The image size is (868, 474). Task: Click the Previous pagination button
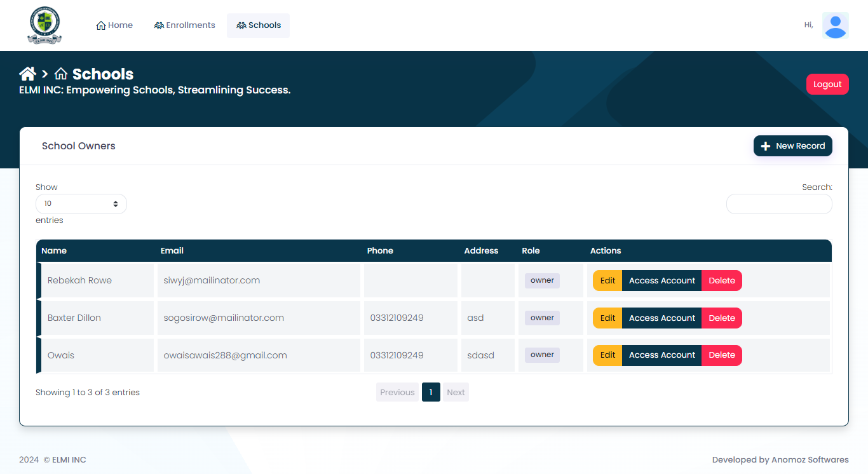click(397, 392)
